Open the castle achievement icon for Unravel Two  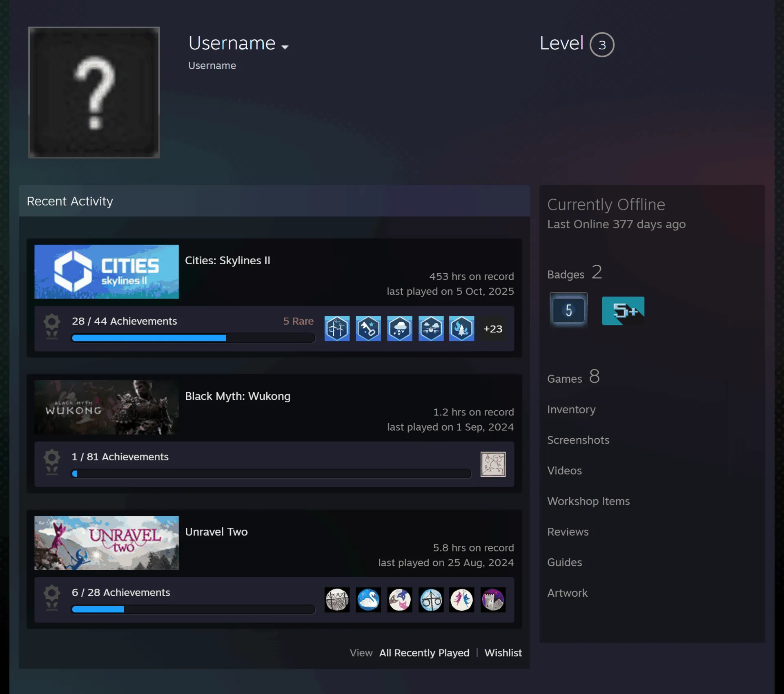coord(493,600)
